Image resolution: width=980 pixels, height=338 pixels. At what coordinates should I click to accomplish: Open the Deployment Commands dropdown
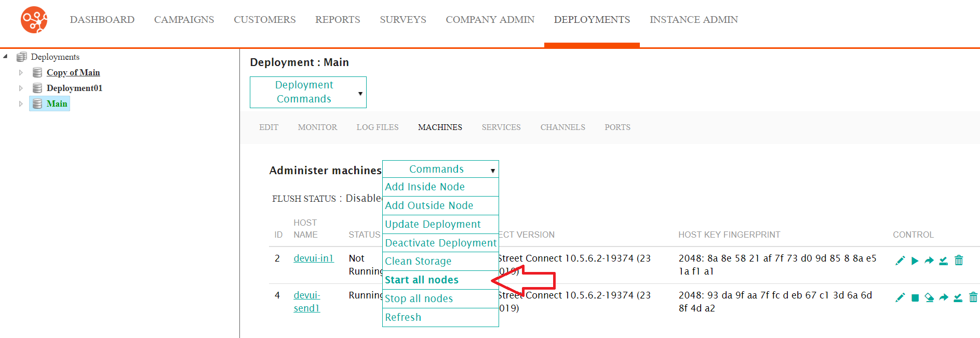[308, 92]
